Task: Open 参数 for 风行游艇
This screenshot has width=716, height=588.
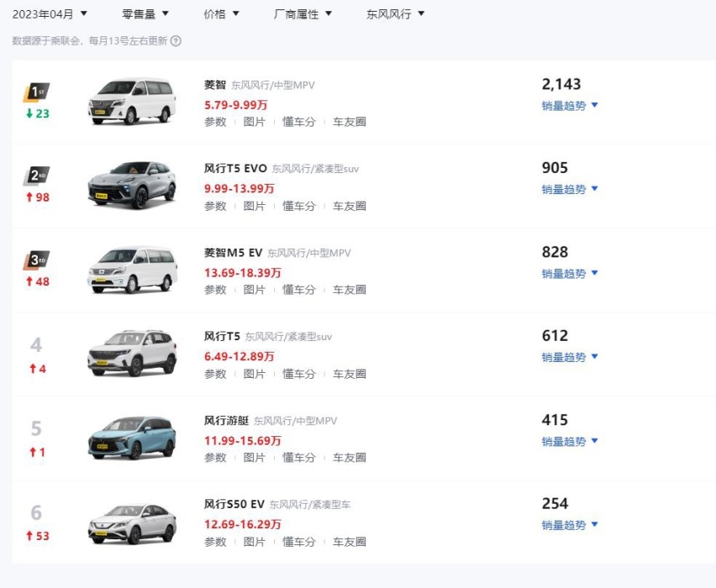Action: 215,458
